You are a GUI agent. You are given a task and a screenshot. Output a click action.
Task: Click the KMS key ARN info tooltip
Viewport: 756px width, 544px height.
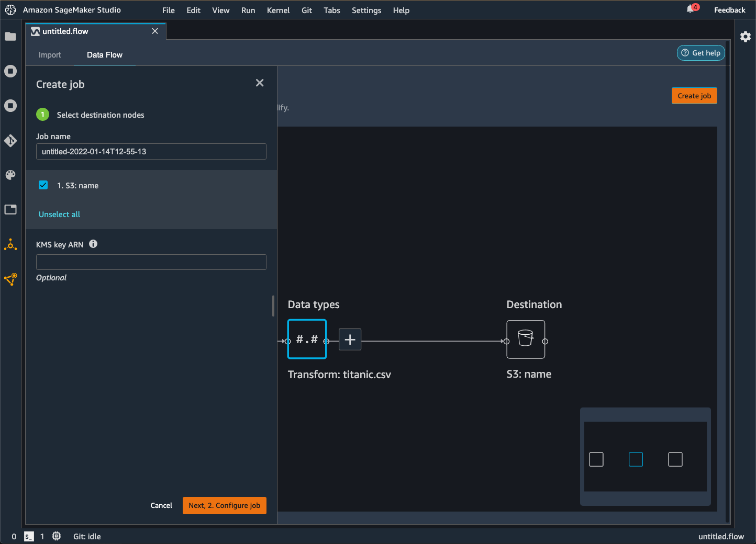93,244
